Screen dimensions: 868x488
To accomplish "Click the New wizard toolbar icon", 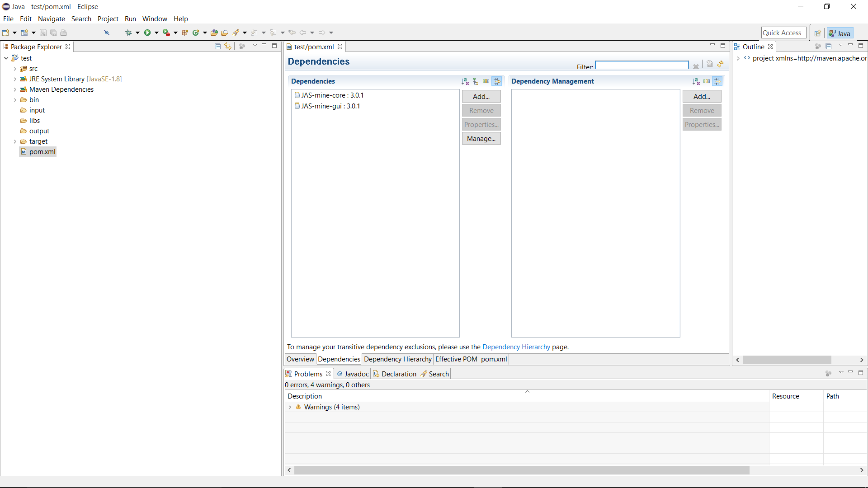I will point(5,33).
